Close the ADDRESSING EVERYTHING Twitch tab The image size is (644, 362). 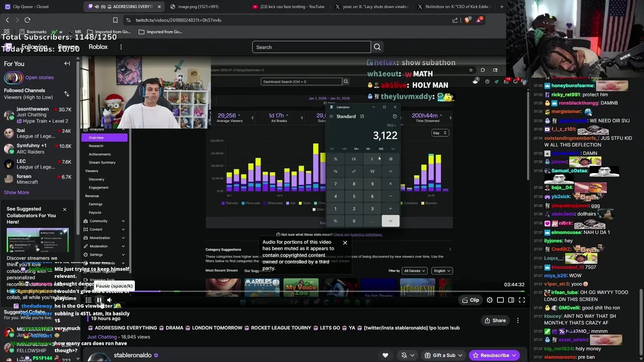point(159,7)
